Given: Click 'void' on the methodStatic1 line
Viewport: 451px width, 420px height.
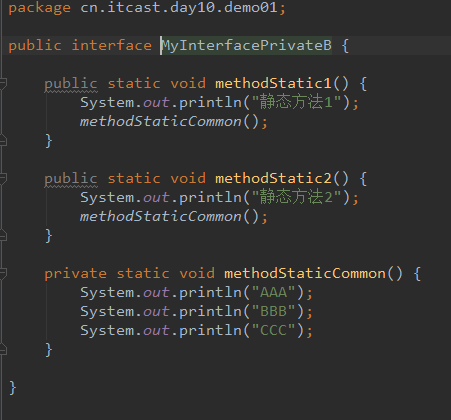Looking at the screenshot, I should pyautogui.click(x=188, y=83).
